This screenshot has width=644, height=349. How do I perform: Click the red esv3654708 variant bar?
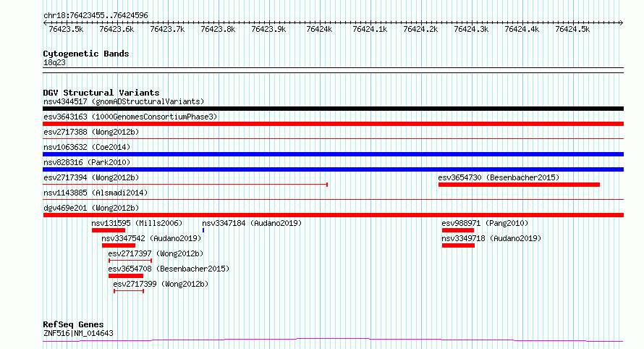tap(126, 276)
